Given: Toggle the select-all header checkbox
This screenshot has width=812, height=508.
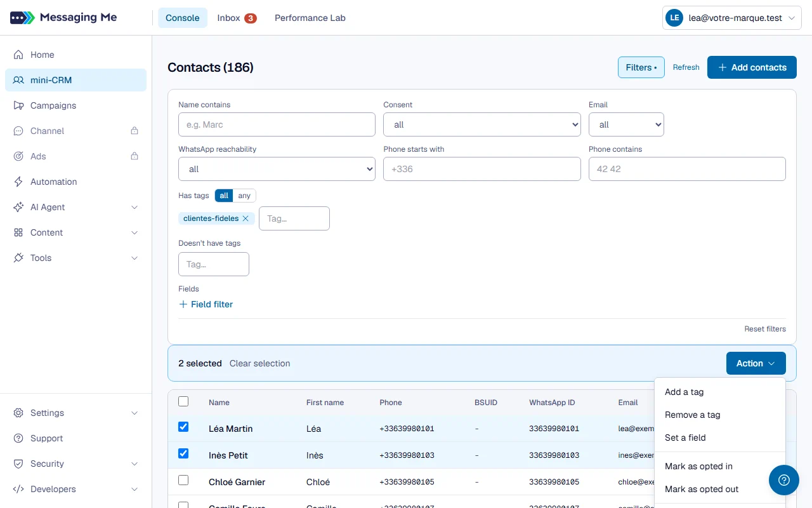Looking at the screenshot, I should [x=183, y=401].
